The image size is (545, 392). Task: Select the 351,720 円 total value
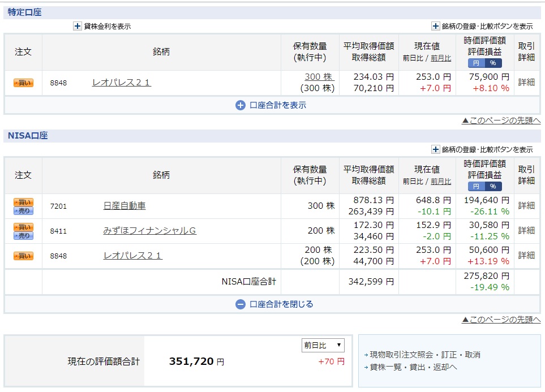coord(196,361)
